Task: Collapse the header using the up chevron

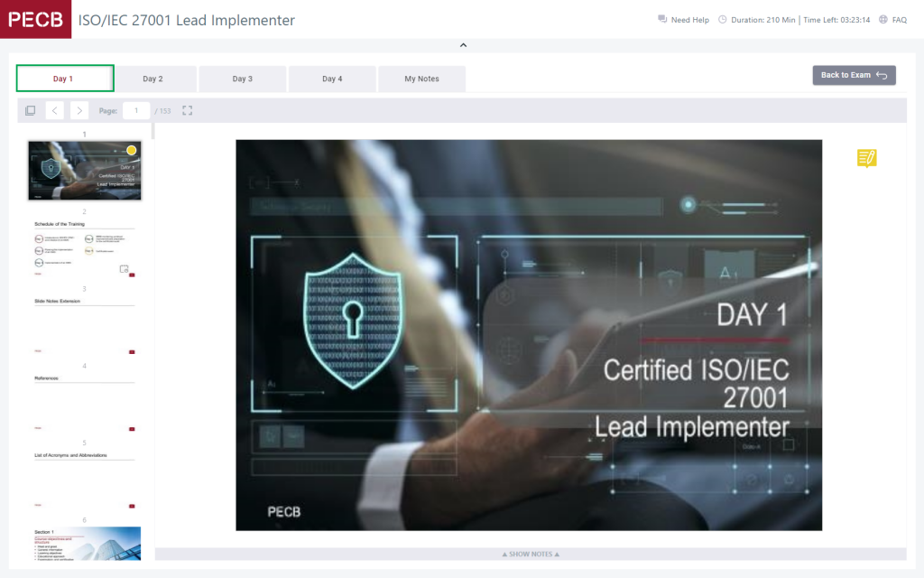Action: click(x=463, y=45)
